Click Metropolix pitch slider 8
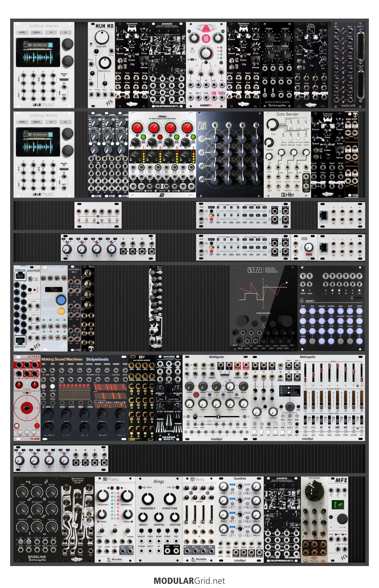Viewport: 379px width, 588px height. [362, 373]
